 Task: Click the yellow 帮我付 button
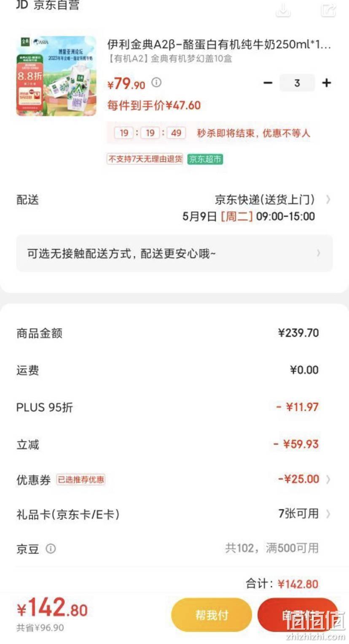(212, 615)
